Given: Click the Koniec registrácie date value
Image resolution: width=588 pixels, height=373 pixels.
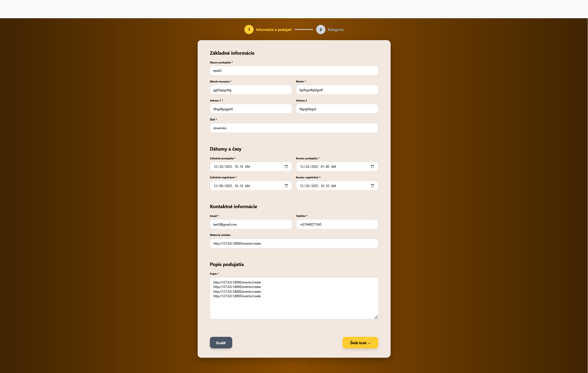Looking at the screenshot, I should point(318,186).
